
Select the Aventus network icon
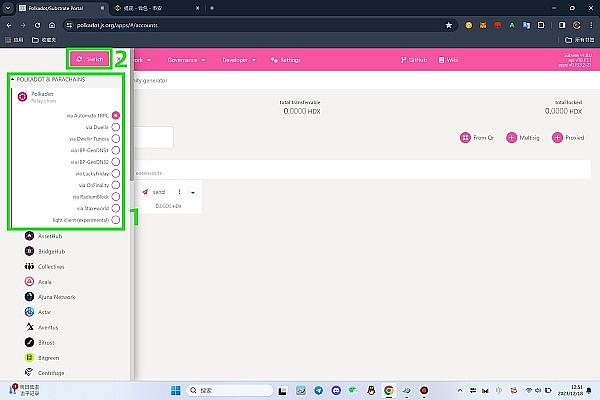pyautogui.click(x=29, y=327)
